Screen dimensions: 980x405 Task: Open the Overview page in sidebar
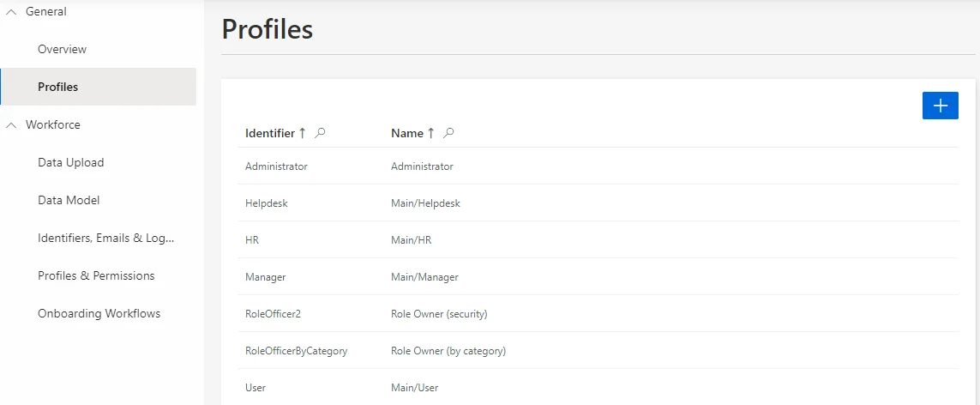pos(62,50)
